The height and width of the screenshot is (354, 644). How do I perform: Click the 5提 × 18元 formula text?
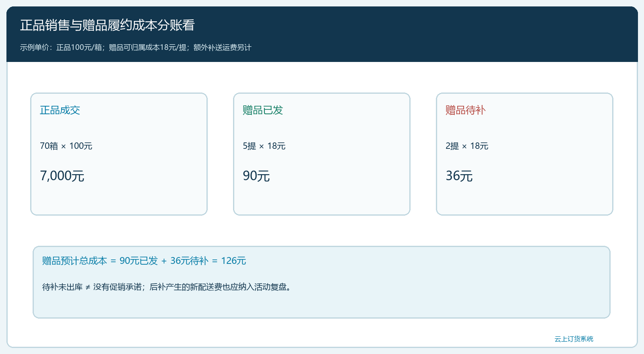coord(264,146)
